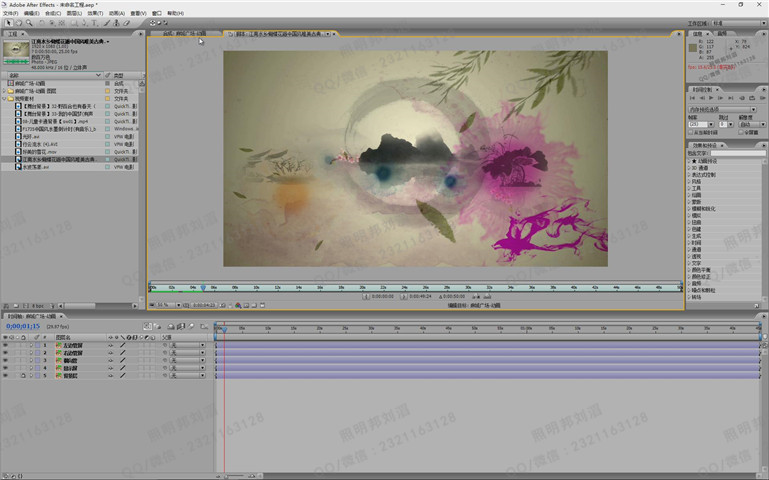Select the Eraser tool
This screenshot has width=769, height=480.
[126, 23]
